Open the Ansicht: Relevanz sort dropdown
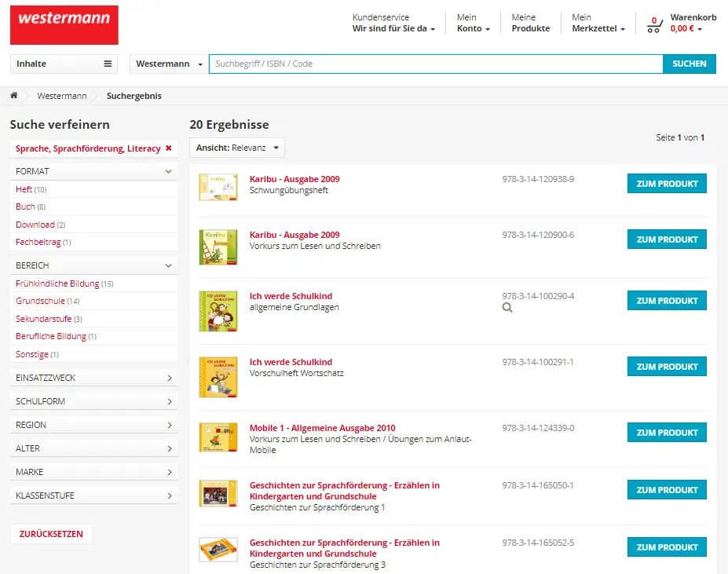 point(236,148)
